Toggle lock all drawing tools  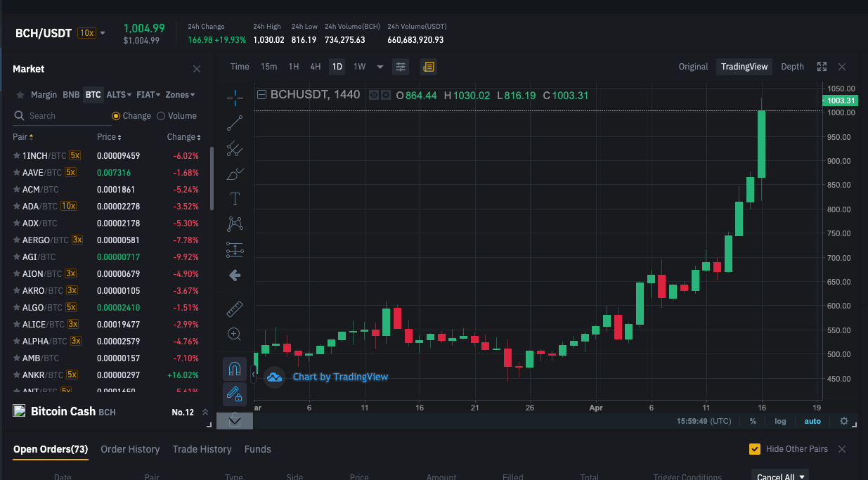[x=235, y=394]
